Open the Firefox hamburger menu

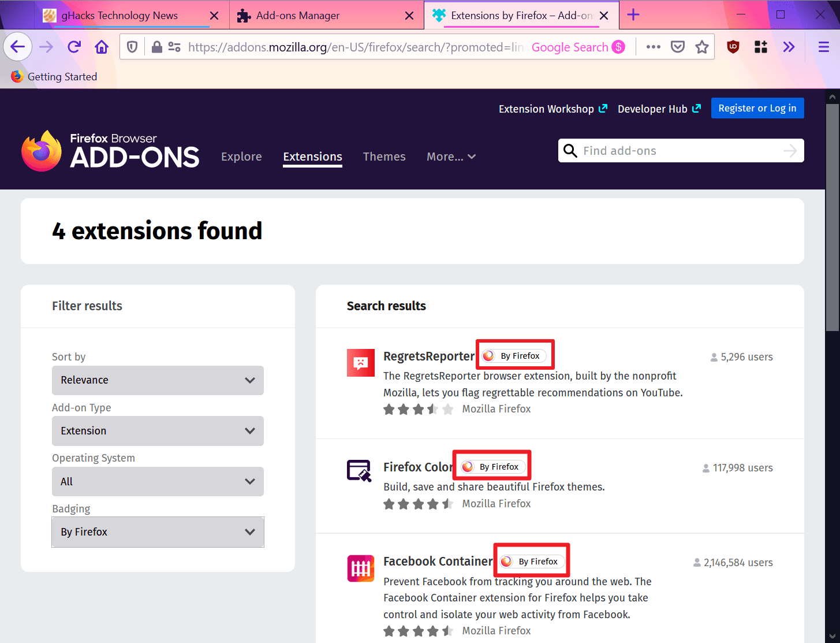pyautogui.click(x=824, y=47)
